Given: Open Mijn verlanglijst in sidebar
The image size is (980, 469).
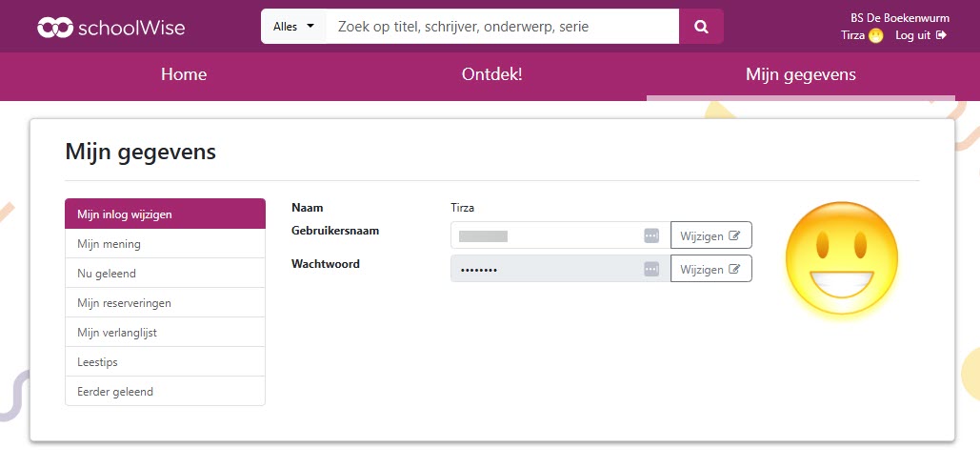Looking at the screenshot, I should click(x=165, y=332).
